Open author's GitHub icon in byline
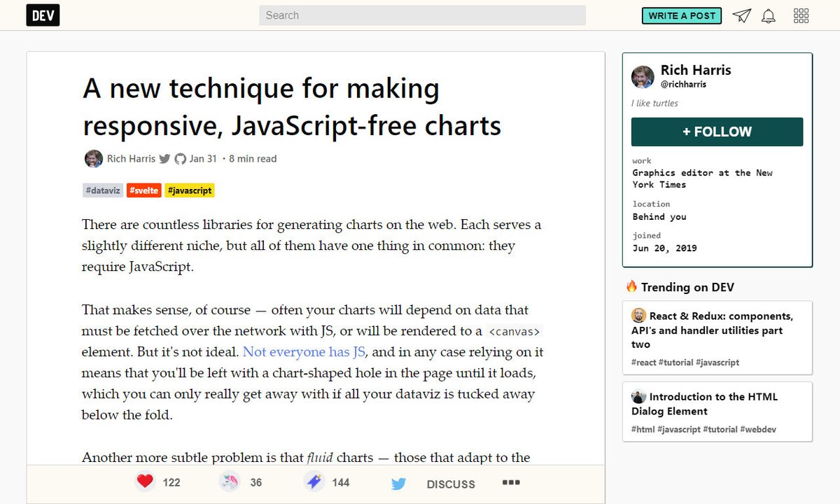 [181, 159]
